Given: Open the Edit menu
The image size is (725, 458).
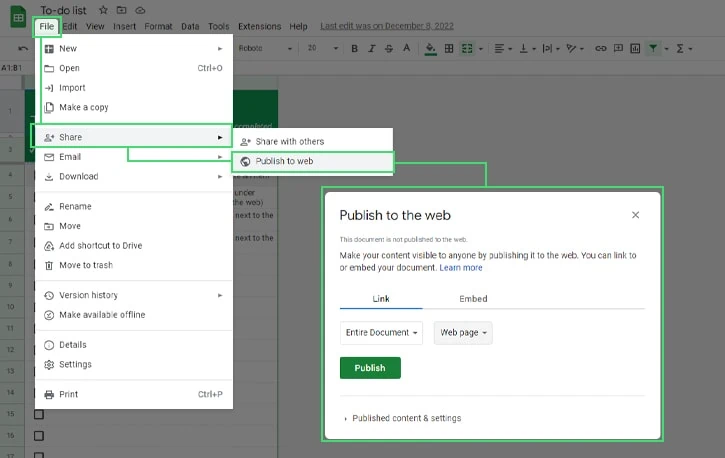Looking at the screenshot, I should click(x=70, y=26).
